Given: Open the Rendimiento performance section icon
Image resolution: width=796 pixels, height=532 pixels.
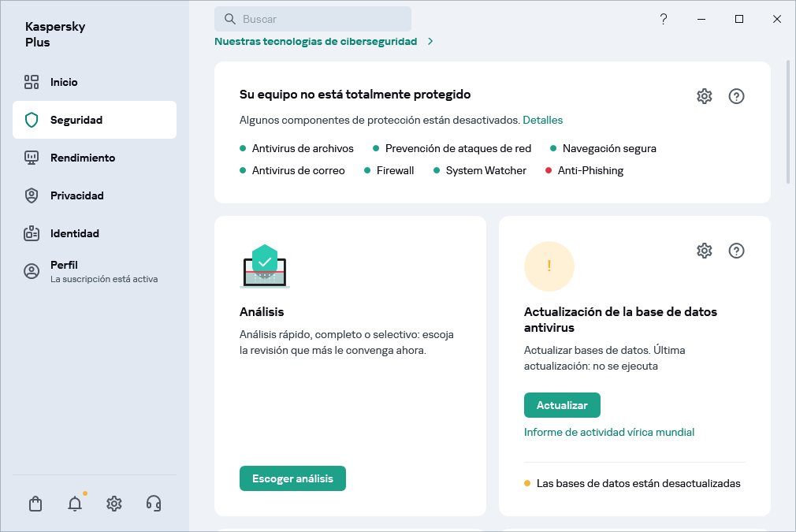Looking at the screenshot, I should pyautogui.click(x=32, y=158).
